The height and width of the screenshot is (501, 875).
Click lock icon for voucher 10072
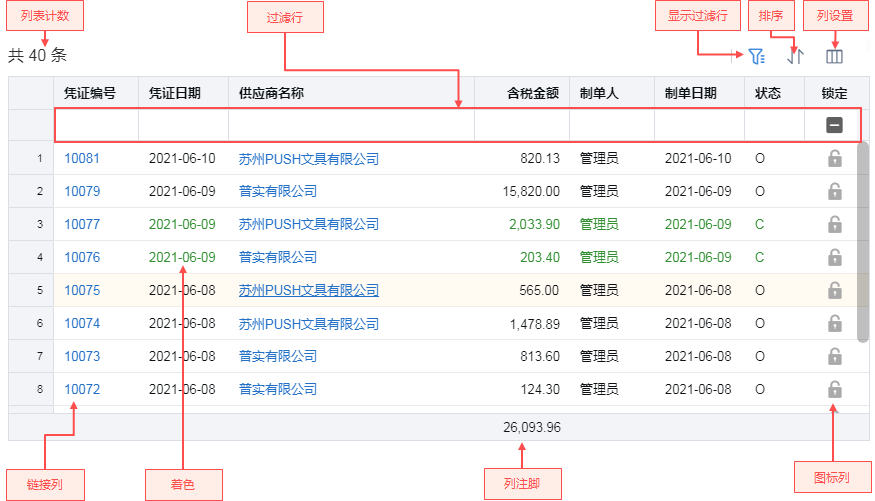(x=834, y=389)
